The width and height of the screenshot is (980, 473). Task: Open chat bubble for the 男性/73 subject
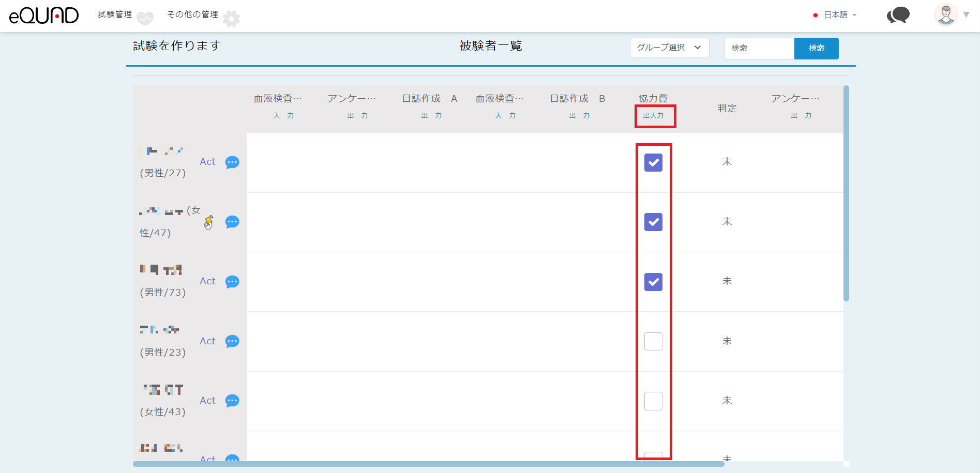pos(232,282)
